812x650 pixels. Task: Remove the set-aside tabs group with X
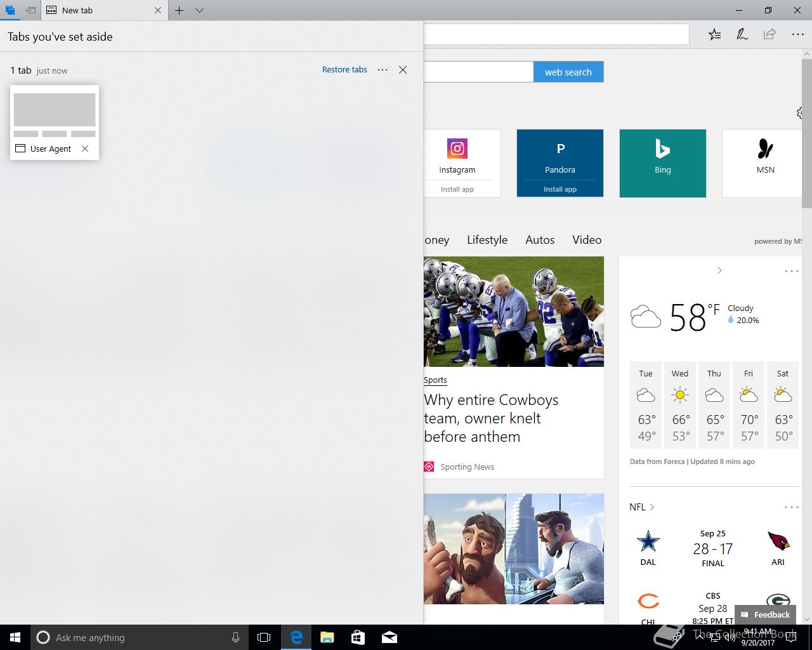tap(403, 70)
